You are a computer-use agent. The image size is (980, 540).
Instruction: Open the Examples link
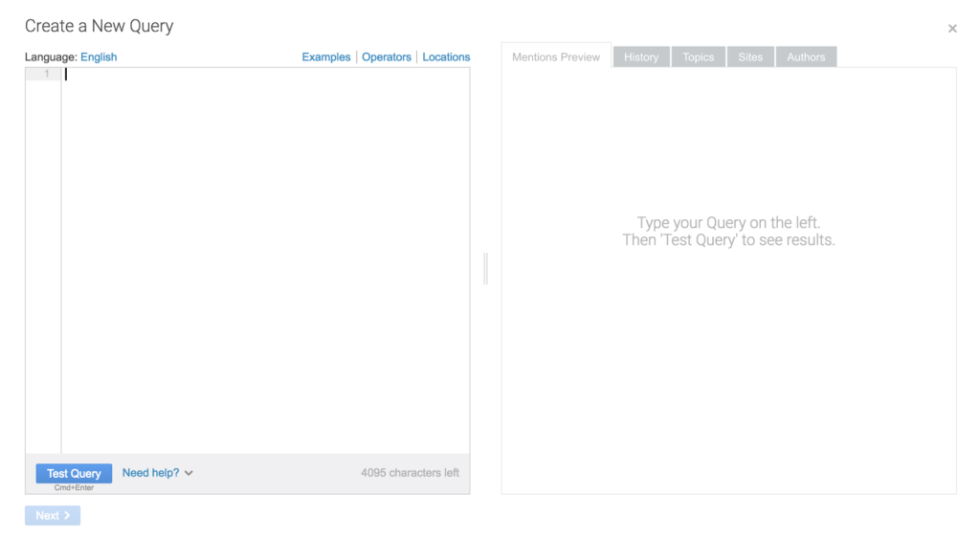(x=326, y=57)
